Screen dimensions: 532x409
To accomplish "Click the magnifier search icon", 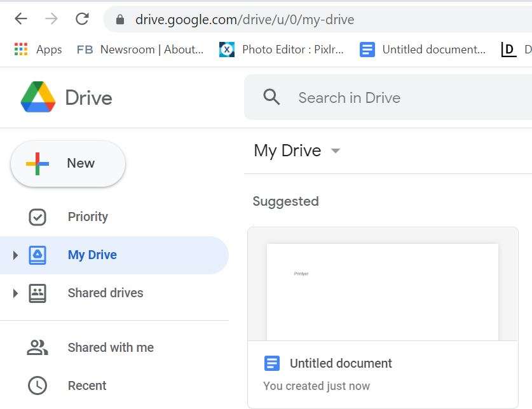I will pyautogui.click(x=271, y=97).
